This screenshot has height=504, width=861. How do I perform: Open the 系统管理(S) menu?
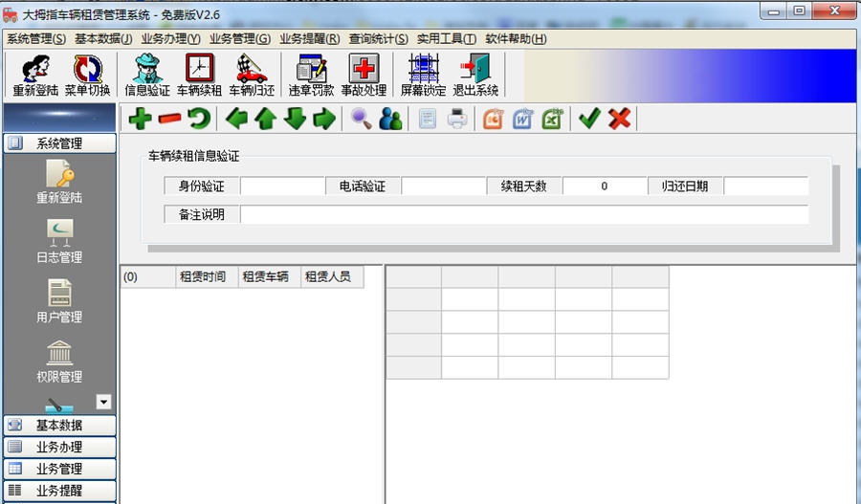click(x=36, y=38)
